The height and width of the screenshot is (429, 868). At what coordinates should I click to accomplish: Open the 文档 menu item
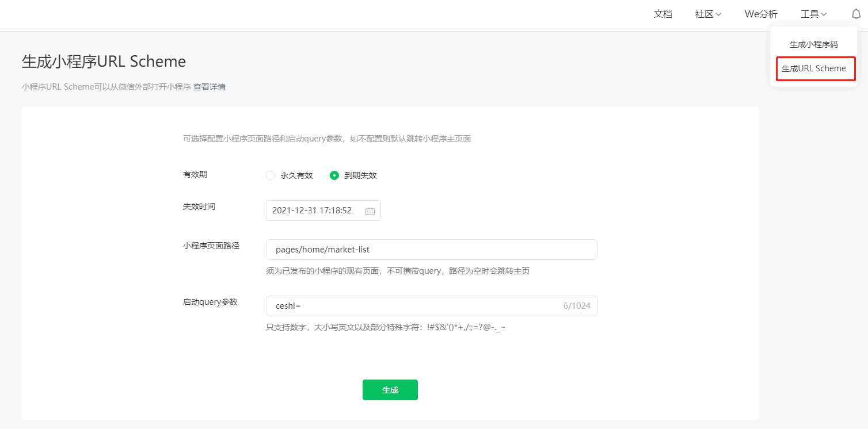pos(663,14)
